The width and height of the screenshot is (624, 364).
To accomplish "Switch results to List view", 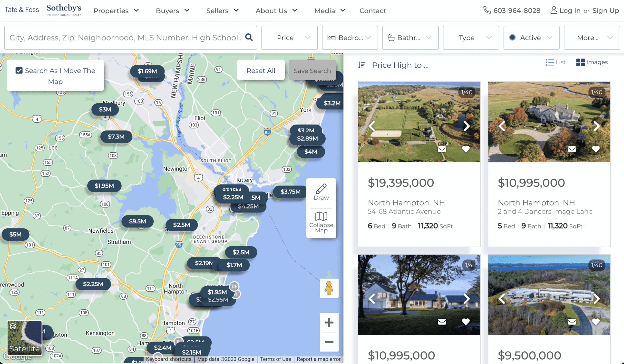I will tap(556, 62).
